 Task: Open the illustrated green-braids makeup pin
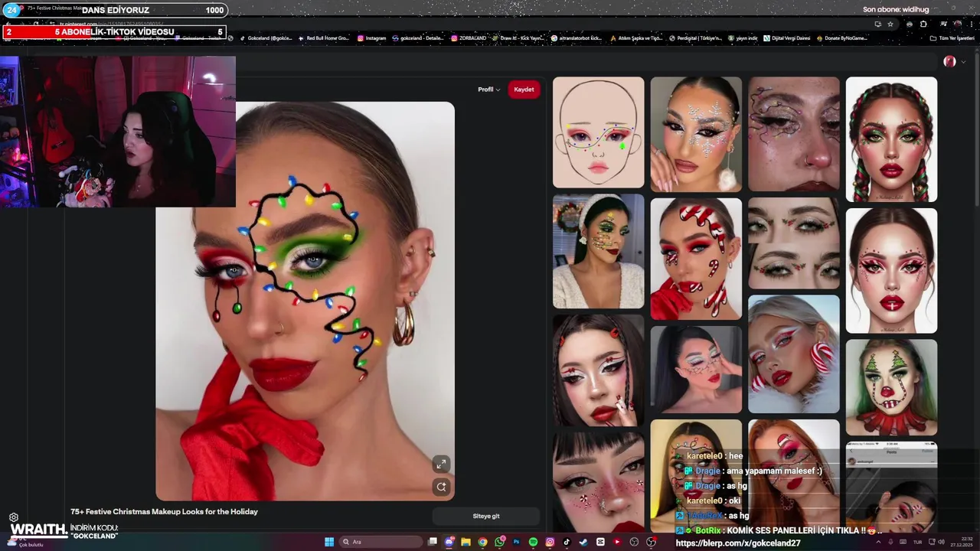click(x=891, y=139)
